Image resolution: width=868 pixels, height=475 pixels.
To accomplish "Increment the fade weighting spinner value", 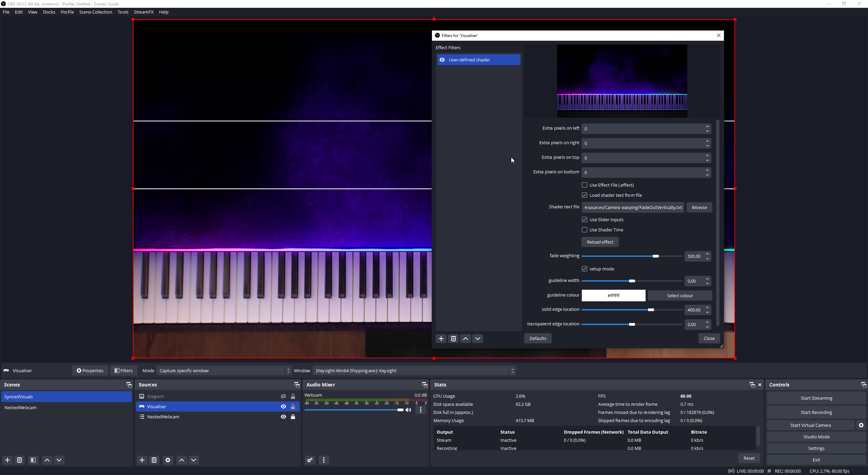I will click(708, 254).
